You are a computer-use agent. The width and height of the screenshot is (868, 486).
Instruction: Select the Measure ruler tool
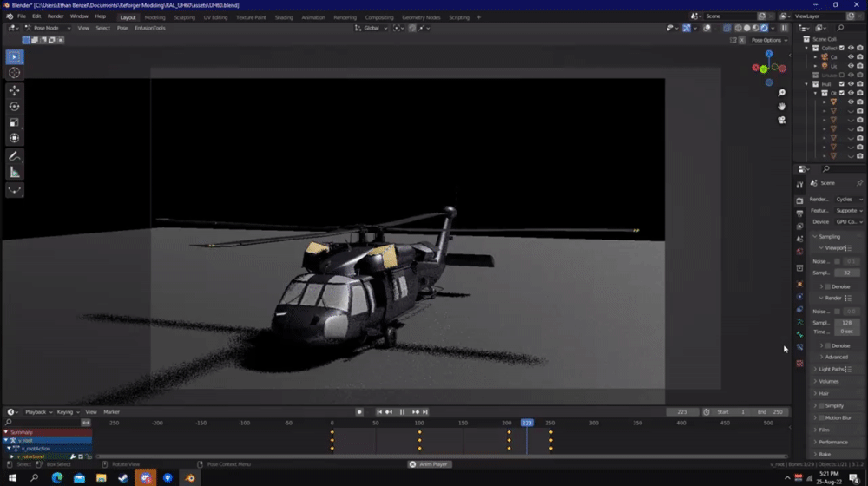(15, 173)
